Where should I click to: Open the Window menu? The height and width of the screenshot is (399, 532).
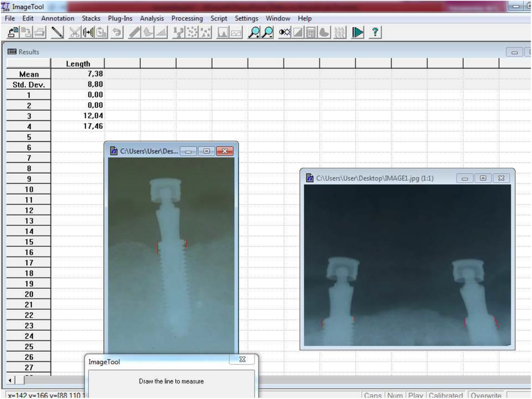point(278,18)
